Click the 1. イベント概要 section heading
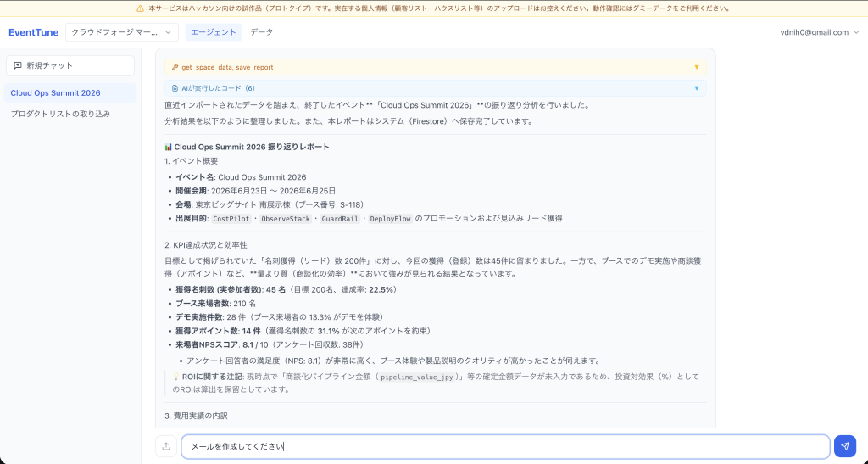The width and height of the screenshot is (868, 464). tap(191, 161)
